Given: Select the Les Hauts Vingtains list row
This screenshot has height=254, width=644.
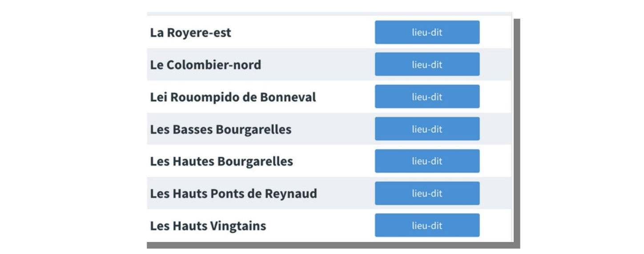Looking at the screenshot, I should [x=320, y=226].
